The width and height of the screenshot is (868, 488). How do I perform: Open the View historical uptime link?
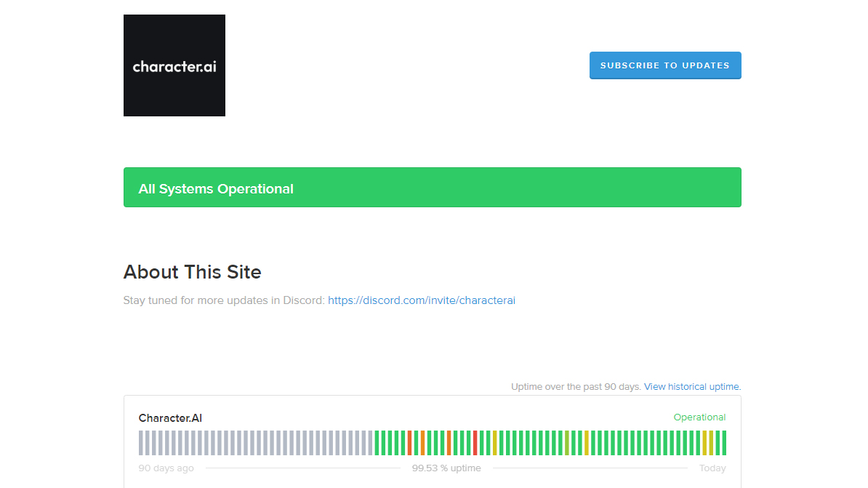point(692,387)
